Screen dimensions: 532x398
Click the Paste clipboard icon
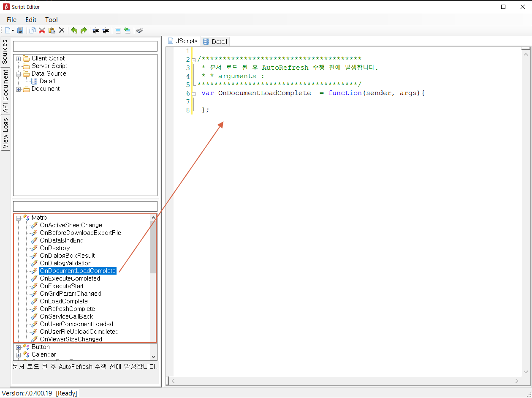(x=52, y=30)
